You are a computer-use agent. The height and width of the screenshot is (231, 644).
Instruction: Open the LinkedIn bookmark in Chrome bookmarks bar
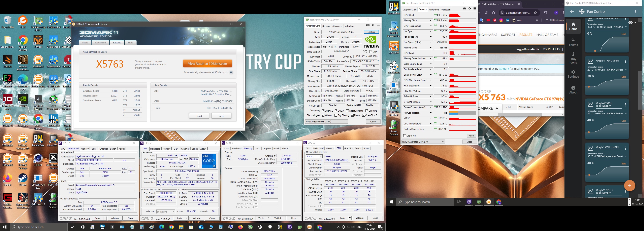pos(508,20)
